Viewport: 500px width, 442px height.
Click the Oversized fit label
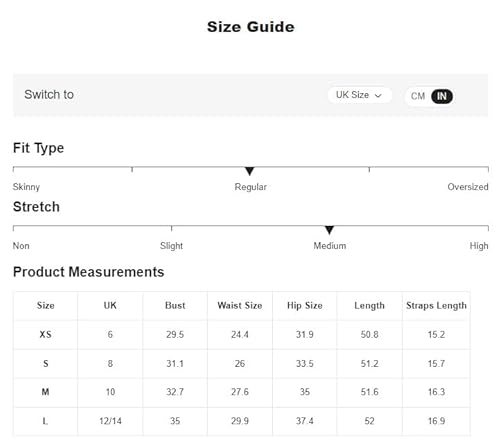(468, 187)
